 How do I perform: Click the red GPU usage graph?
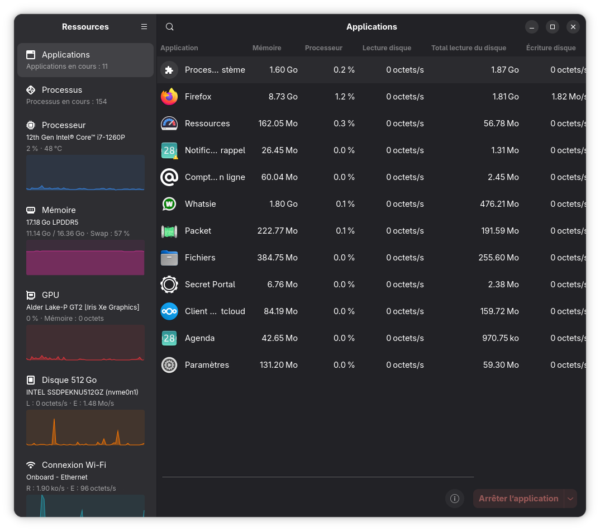[85, 343]
